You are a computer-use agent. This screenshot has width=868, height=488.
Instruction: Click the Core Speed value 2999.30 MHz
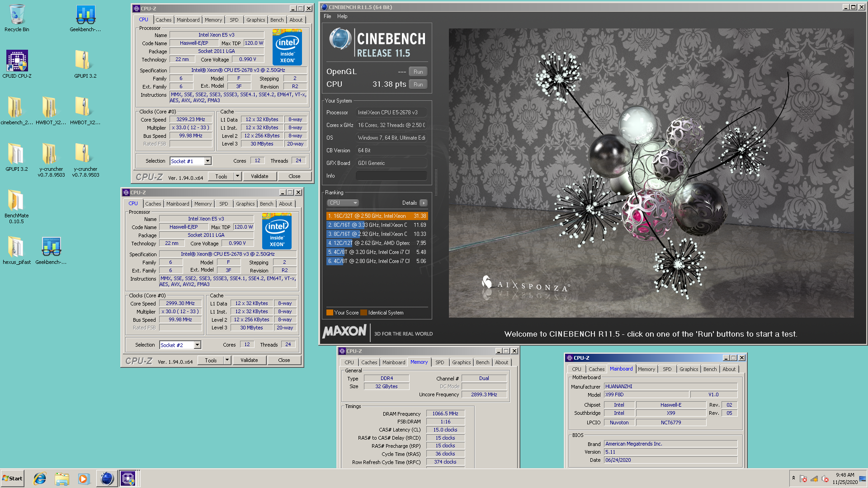(180, 303)
